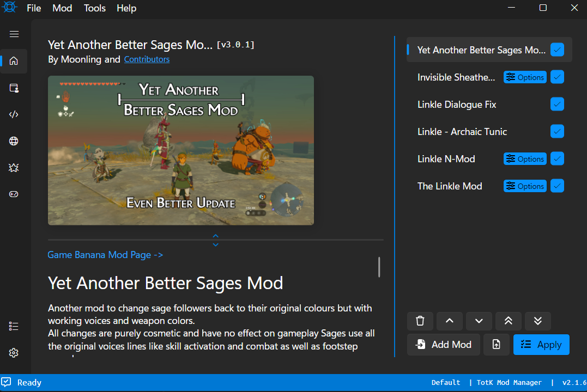Open the list icon page in sidebar
Image resolution: width=587 pixels, height=392 pixels.
pos(14,326)
